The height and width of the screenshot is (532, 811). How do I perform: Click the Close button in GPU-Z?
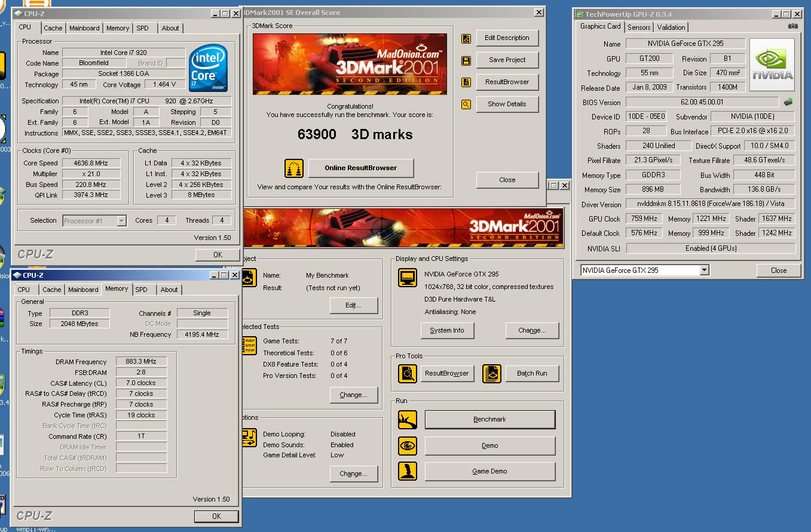tap(779, 270)
